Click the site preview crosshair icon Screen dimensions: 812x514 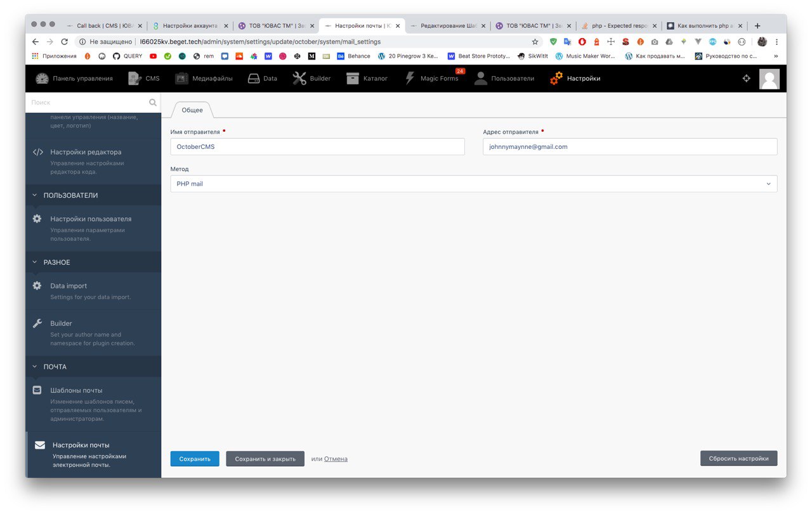point(746,79)
